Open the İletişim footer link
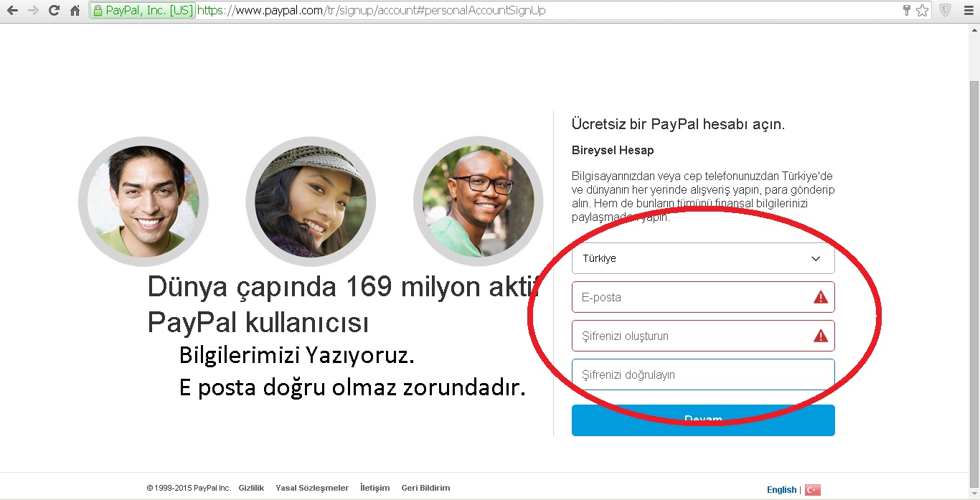This screenshot has width=980, height=500. pyautogui.click(x=375, y=488)
